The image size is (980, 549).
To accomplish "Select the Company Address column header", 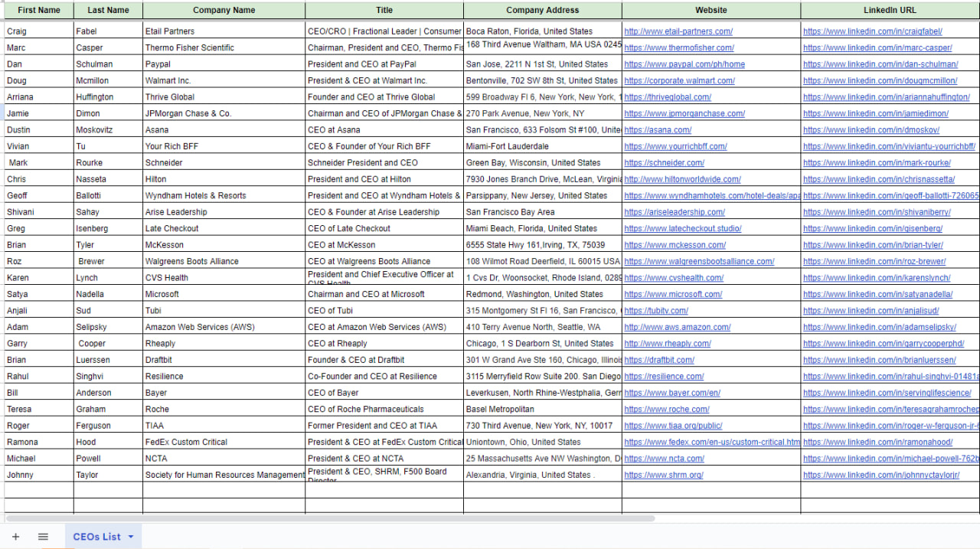I will [543, 11].
